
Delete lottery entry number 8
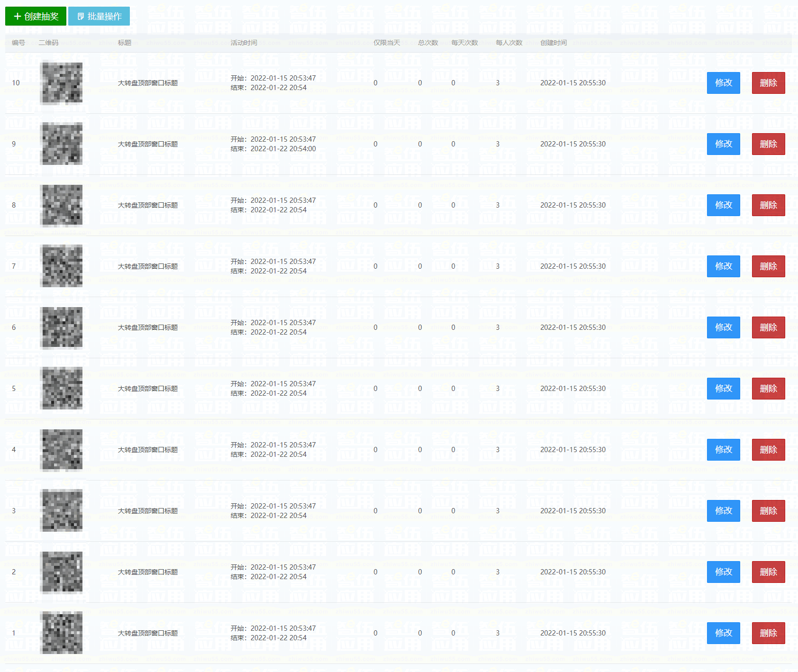click(768, 205)
